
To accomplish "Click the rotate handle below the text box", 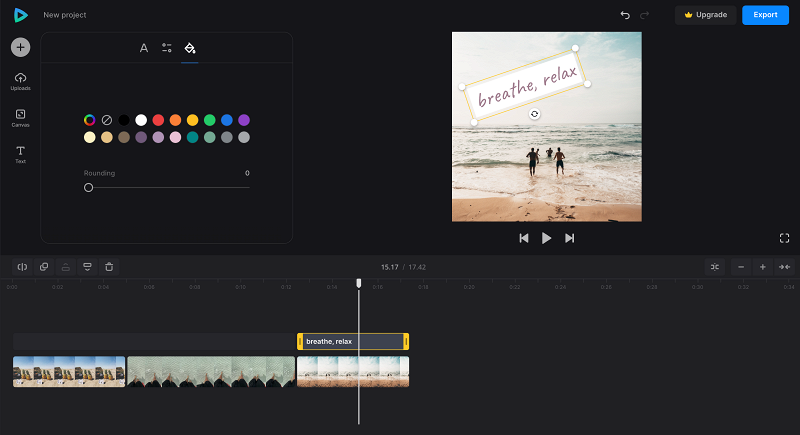I will (534, 114).
